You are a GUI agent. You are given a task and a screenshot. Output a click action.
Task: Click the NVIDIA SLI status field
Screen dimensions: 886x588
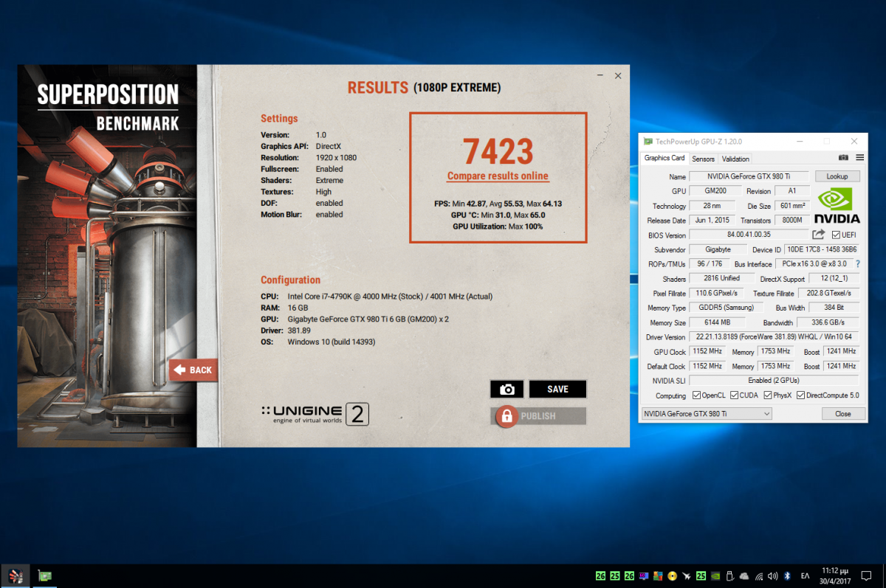[775, 381]
